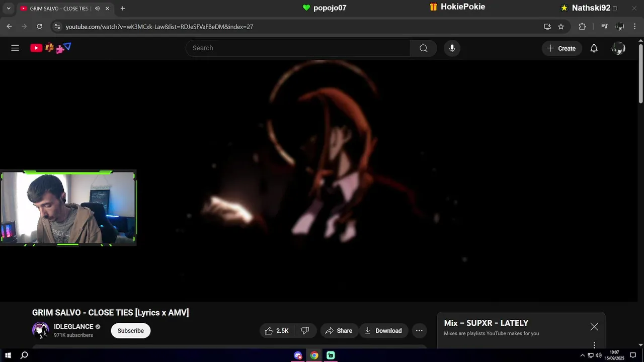Screen dimensions: 644x362
Task: Open Chrome from taskbar
Action: click(x=314, y=355)
